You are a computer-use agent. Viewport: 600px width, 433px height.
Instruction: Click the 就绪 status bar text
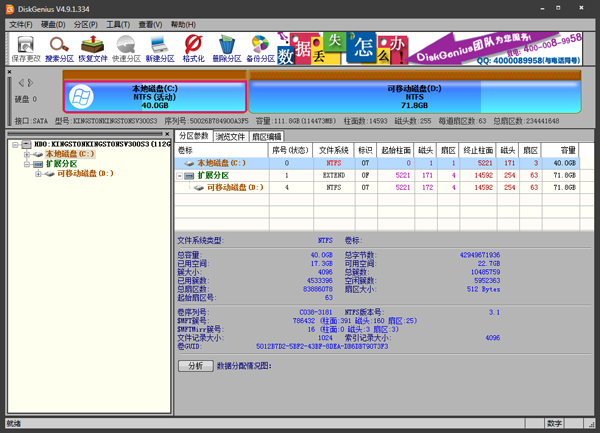tap(14, 423)
